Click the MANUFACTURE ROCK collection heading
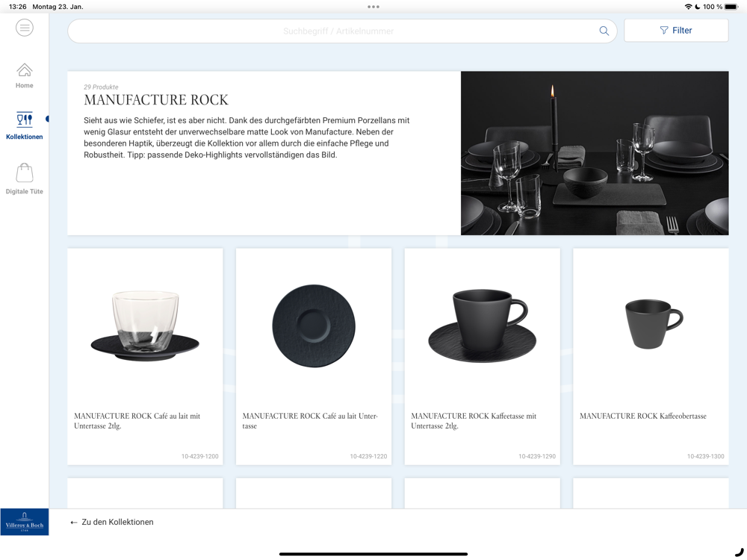Viewport: 747px width, 560px height. pos(156,99)
